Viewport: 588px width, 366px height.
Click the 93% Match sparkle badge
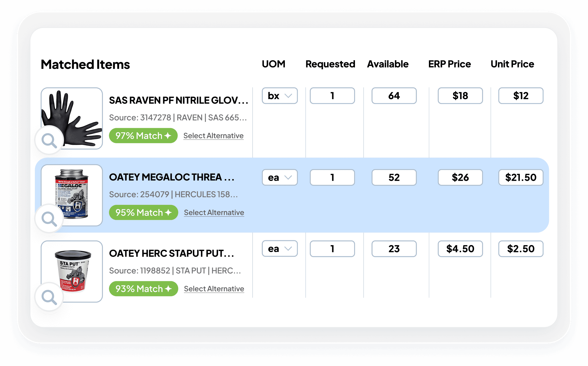point(143,289)
